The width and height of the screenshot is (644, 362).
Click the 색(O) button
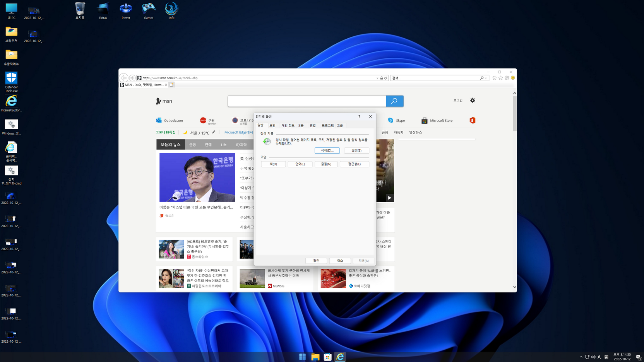coord(273,164)
